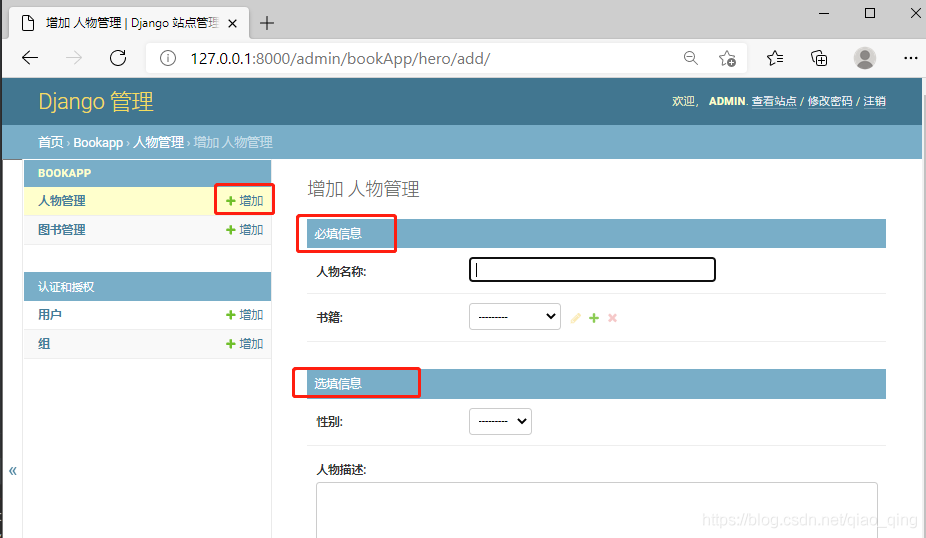Add this page to favorites star
926x538 pixels.
coord(728,58)
